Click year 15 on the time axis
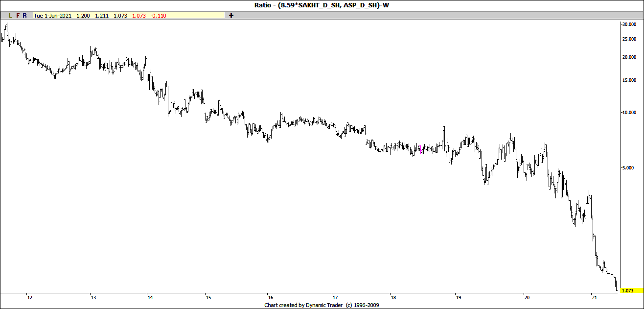644x309 pixels. 208,297
